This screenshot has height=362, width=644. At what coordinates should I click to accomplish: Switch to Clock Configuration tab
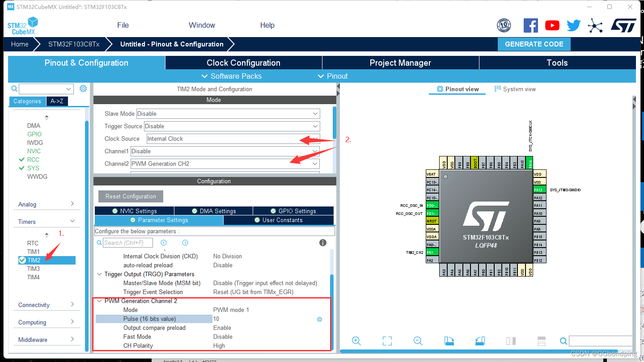click(243, 63)
